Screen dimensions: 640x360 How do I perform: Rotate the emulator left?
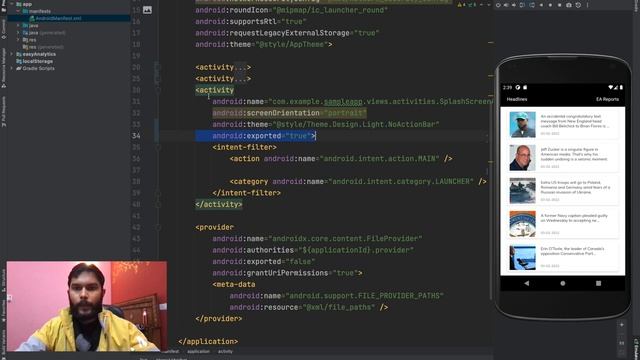pos(522,5)
